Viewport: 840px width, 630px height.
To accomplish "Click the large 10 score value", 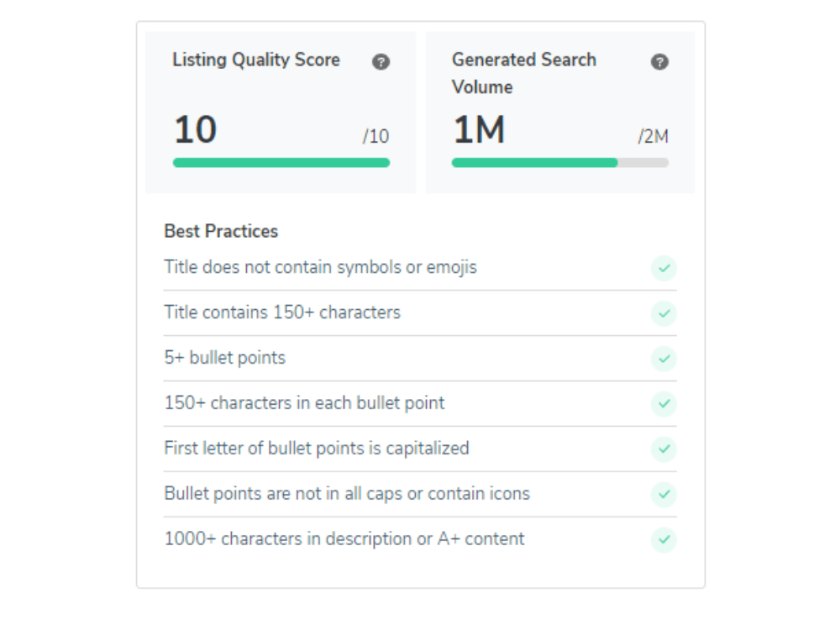I will (x=195, y=130).
